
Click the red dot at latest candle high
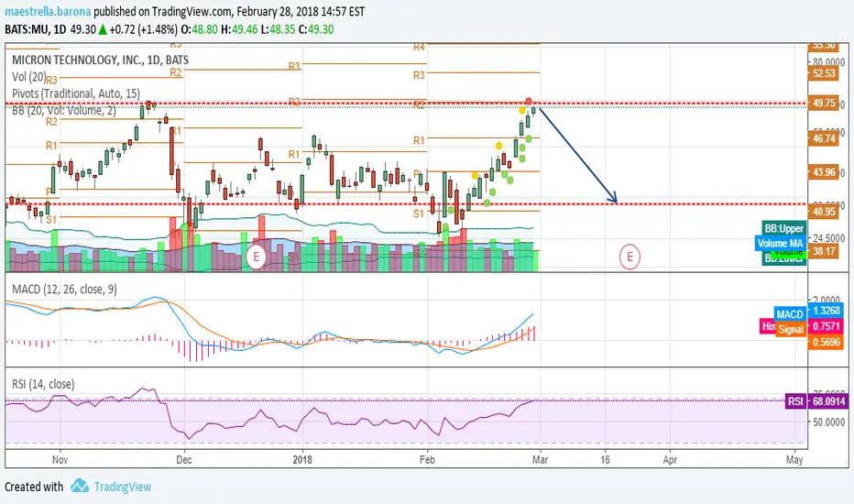pyautogui.click(x=529, y=101)
